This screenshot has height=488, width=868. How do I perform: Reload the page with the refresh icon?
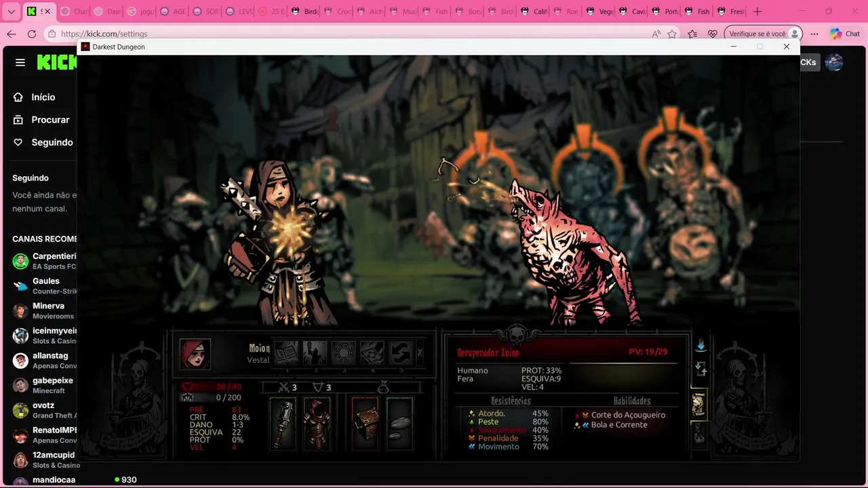[32, 34]
